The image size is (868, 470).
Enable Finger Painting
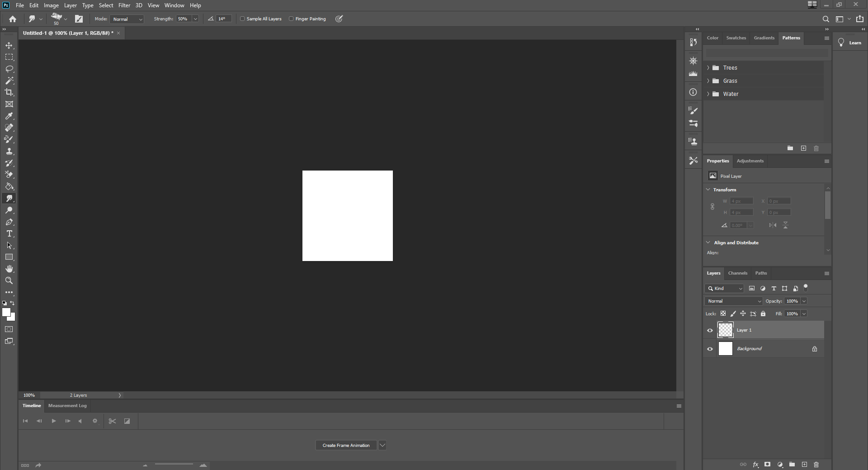(x=292, y=19)
